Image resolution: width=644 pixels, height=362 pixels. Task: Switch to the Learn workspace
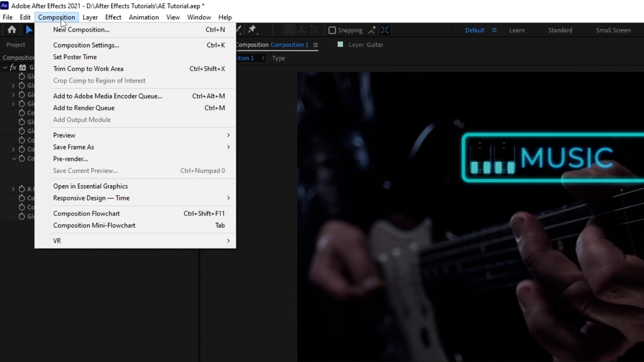pyautogui.click(x=517, y=30)
